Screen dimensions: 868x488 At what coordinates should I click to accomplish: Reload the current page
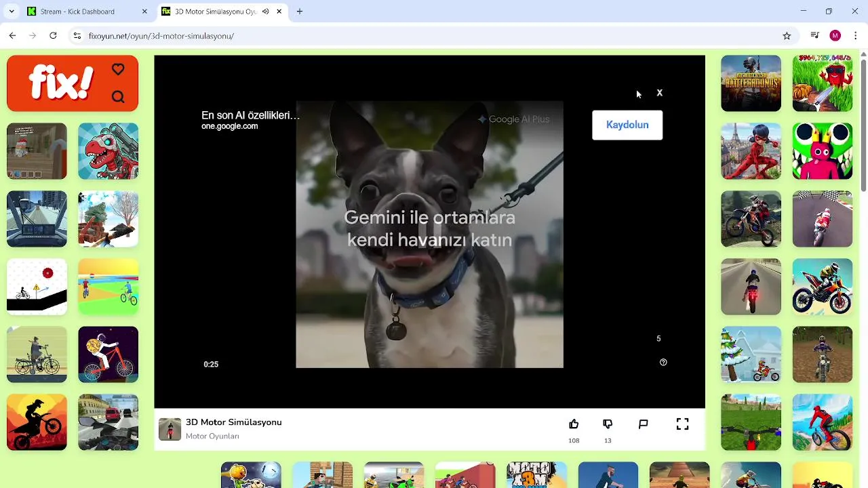[53, 36]
